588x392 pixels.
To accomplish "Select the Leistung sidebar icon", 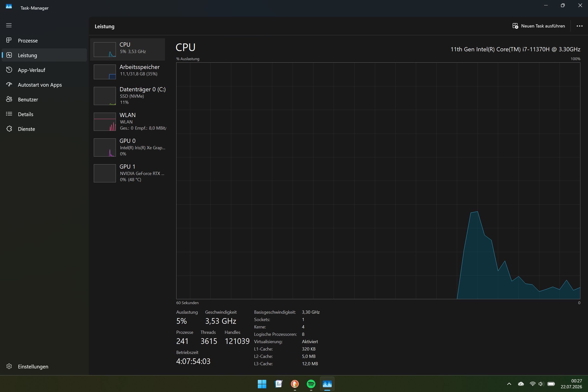I will tap(9, 55).
